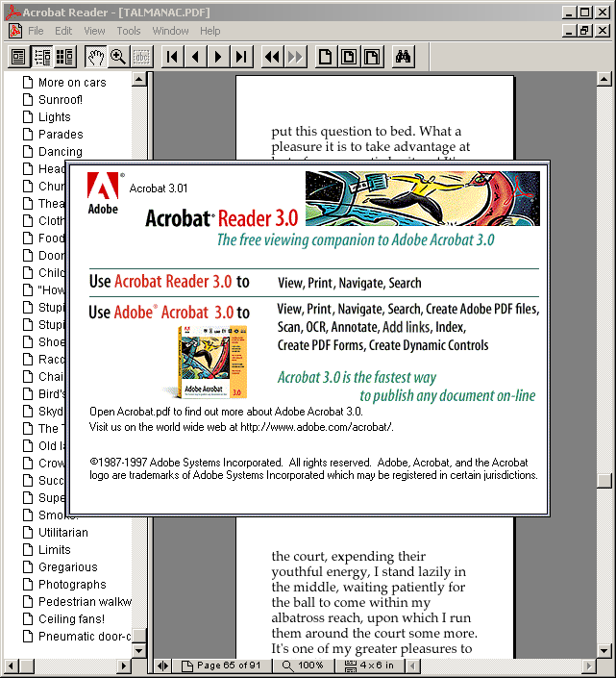Click the document icon left of File
Image resolution: width=616 pixels, height=678 pixels.
click(x=15, y=31)
